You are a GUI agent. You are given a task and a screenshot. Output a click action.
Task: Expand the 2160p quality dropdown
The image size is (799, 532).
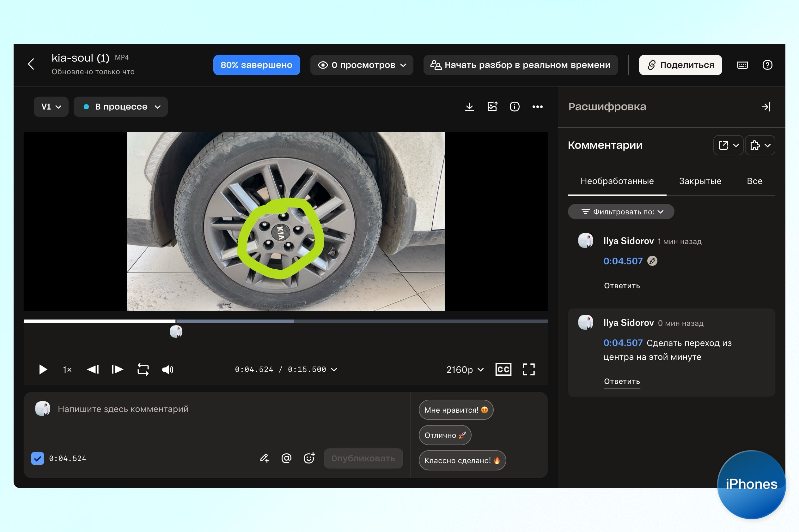pos(465,369)
